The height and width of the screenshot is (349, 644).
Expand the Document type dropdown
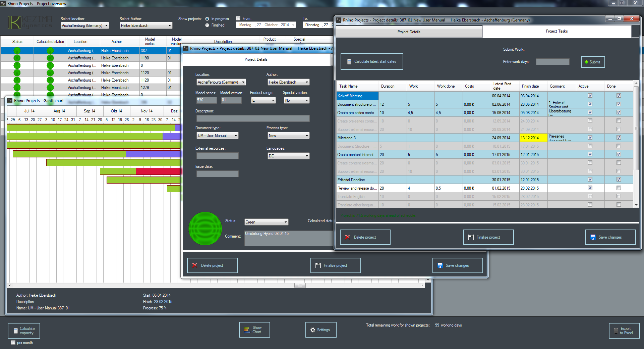236,136
